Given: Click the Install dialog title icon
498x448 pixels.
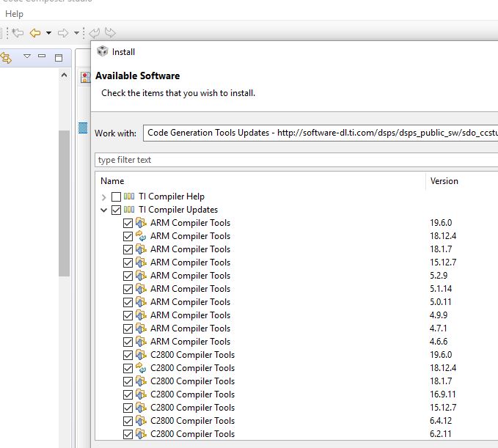Looking at the screenshot, I should click(103, 51).
